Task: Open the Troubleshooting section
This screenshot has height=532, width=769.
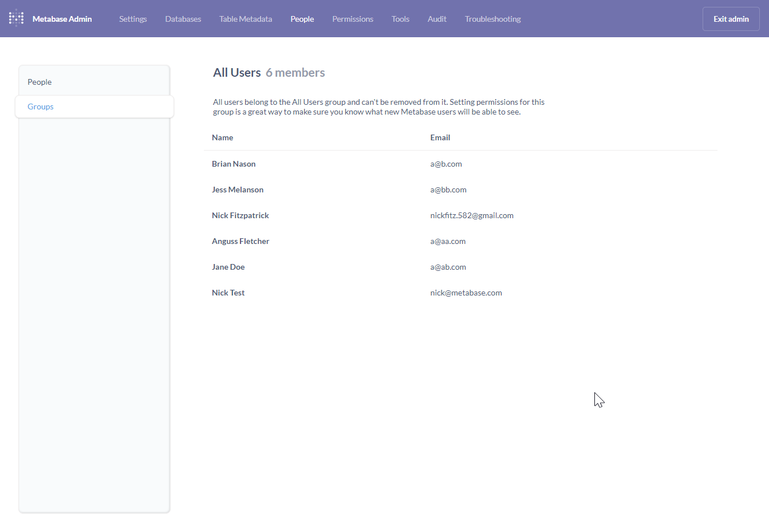Action: click(x=492, y=19)
